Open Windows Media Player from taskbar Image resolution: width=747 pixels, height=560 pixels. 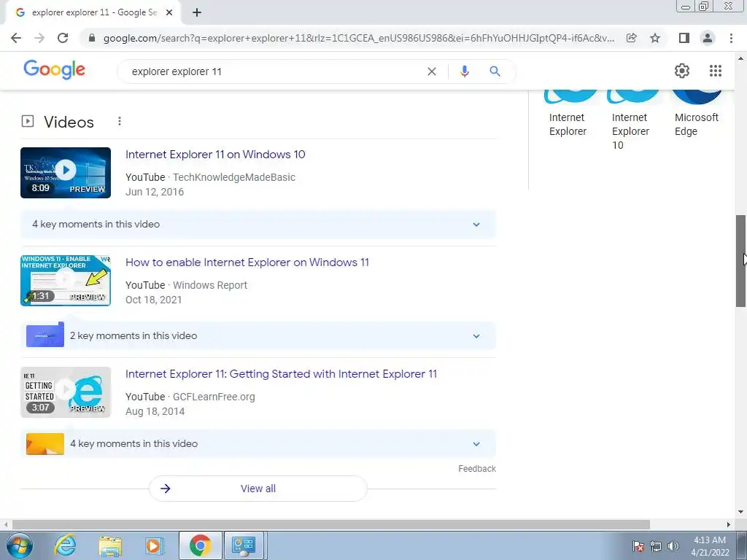(x=154, y=545)
